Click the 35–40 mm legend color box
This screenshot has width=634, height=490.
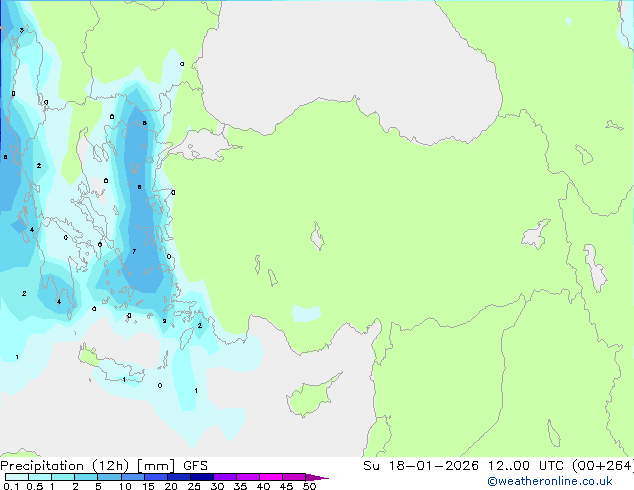point(247,477)
